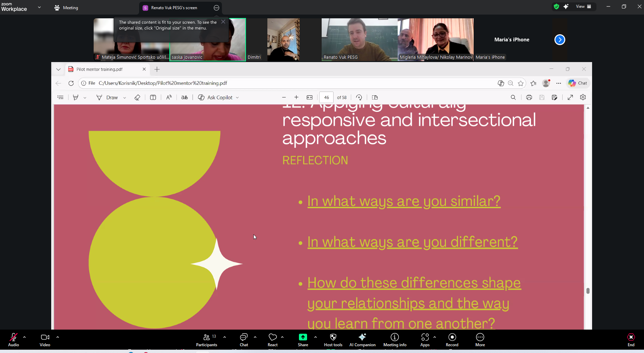Expand audio options arrow next to Audio
This screenshot has height=353, width=644.
pos(24,337)
